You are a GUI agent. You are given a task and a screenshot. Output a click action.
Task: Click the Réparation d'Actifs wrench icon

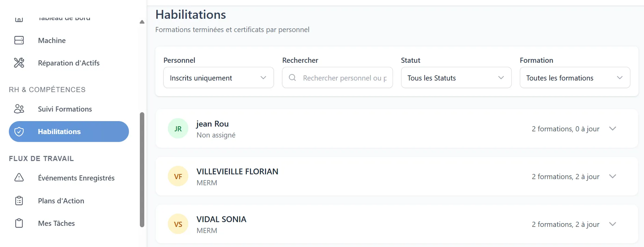coord(19,63)
